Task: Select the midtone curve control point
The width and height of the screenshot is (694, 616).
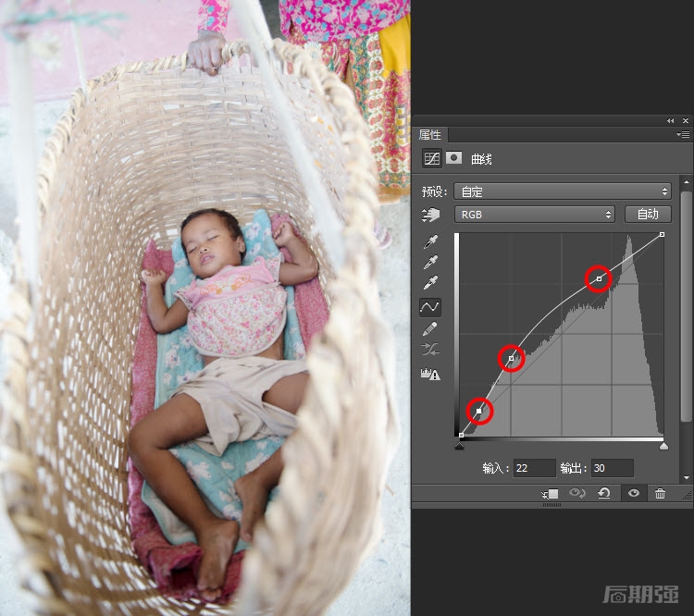Action: [x=511, y=359]
